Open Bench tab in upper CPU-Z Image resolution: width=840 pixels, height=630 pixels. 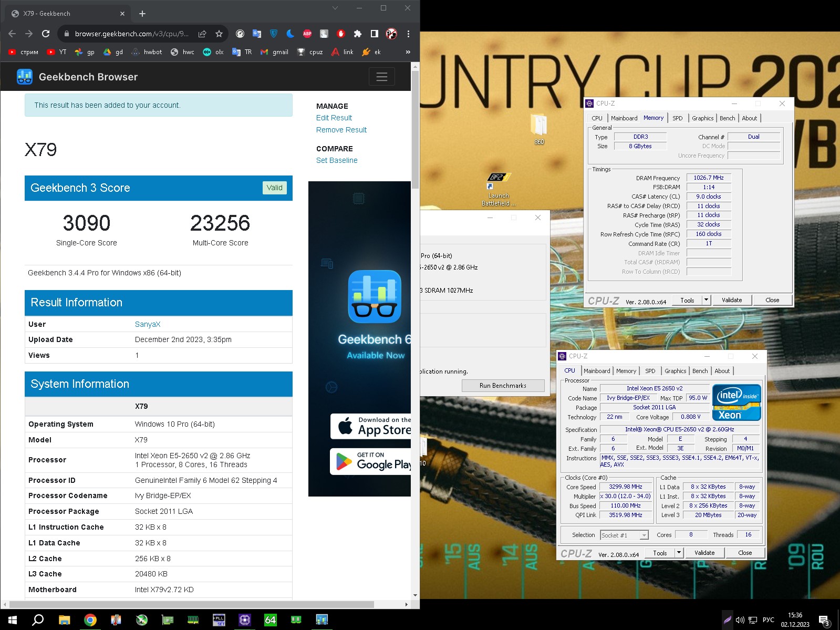(x=727, y=118)
